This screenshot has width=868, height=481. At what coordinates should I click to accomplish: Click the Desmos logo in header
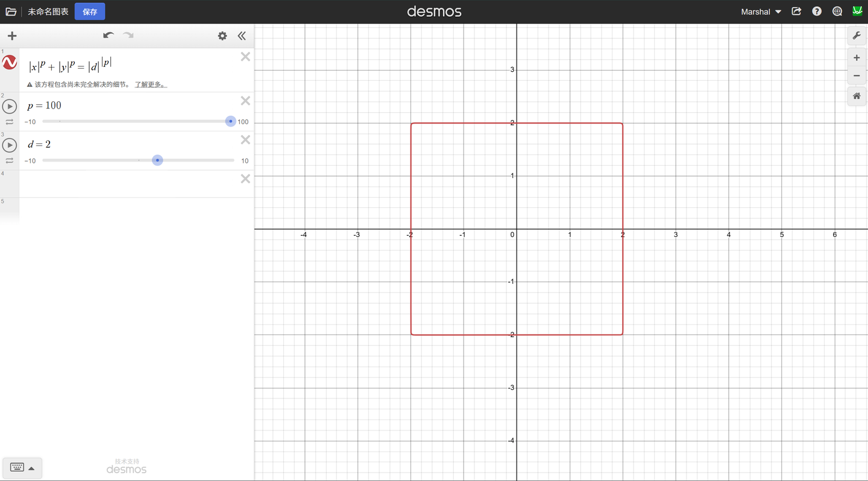pos(434,11)
